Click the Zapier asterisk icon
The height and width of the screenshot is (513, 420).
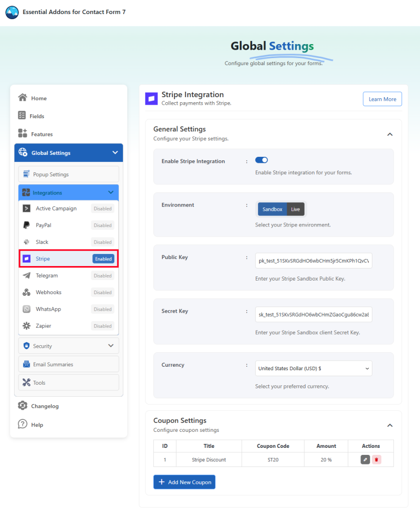[27, 326]
